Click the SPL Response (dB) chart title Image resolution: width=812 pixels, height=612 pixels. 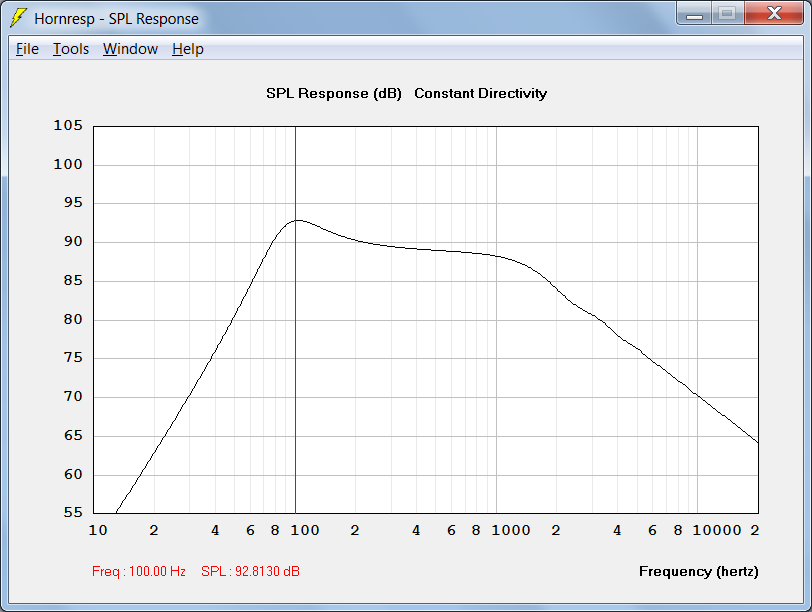pos(334,93)
